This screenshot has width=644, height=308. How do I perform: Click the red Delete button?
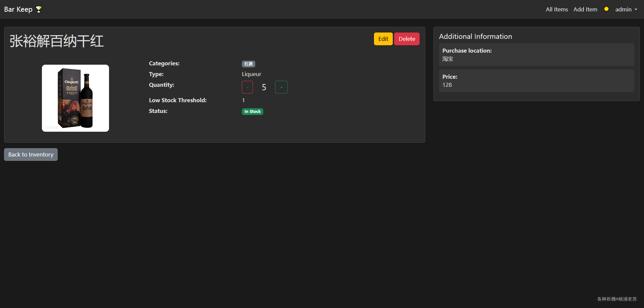(407, 39)
